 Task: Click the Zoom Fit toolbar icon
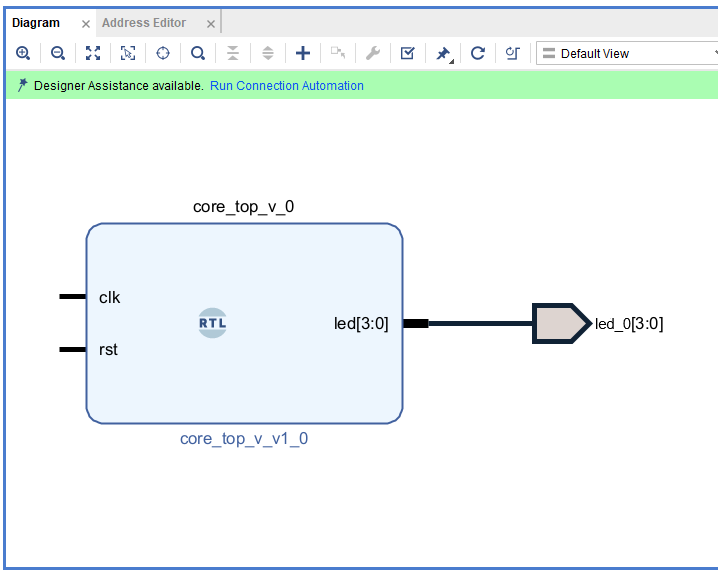93,53
